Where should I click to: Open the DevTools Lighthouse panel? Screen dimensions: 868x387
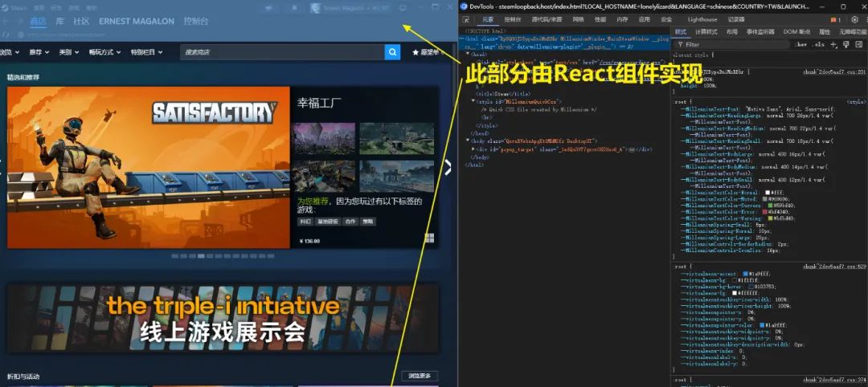(702, 19)
